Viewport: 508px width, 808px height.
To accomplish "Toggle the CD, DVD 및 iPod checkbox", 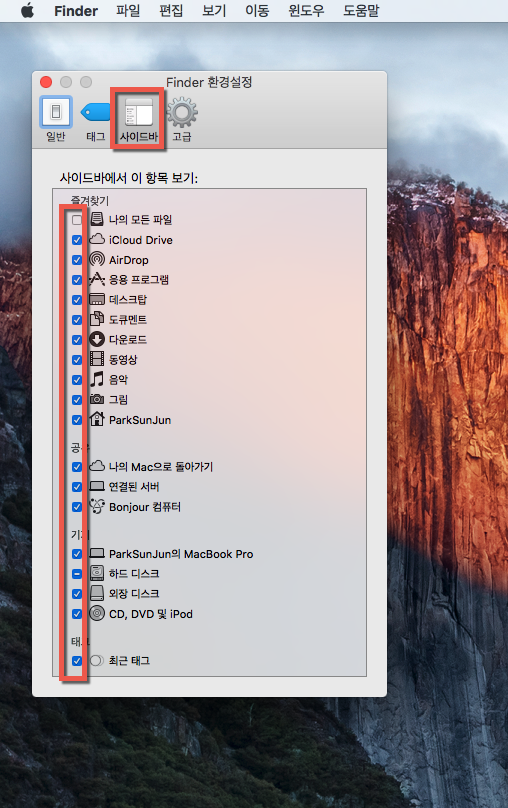I will click(x=77, y=614).
